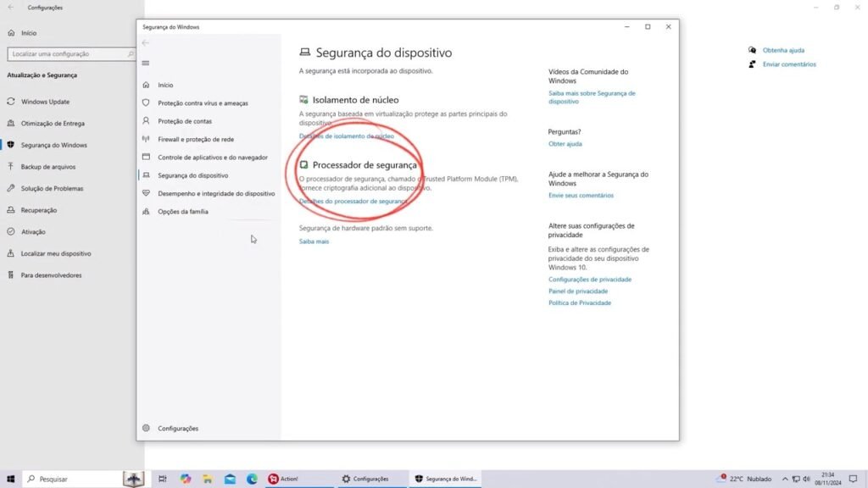Launch Microsoft Edge from the taskbar

(252, 480)
